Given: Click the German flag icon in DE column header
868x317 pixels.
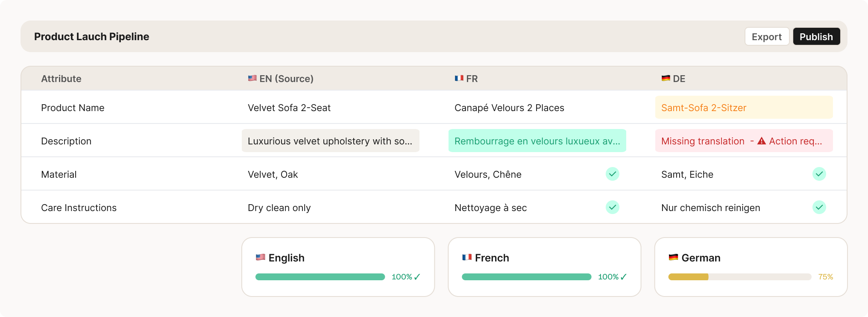Looking at the screenshot, I should tap(666, 78).
